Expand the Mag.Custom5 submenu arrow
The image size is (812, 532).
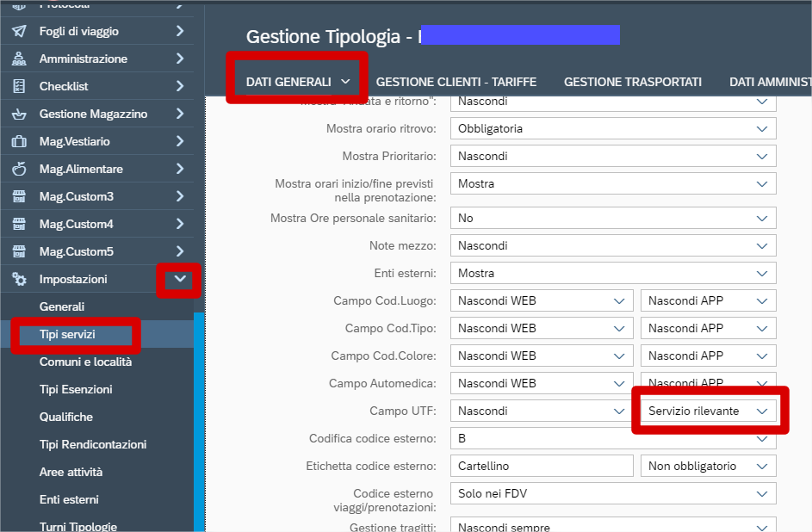(x=179, y=251)
